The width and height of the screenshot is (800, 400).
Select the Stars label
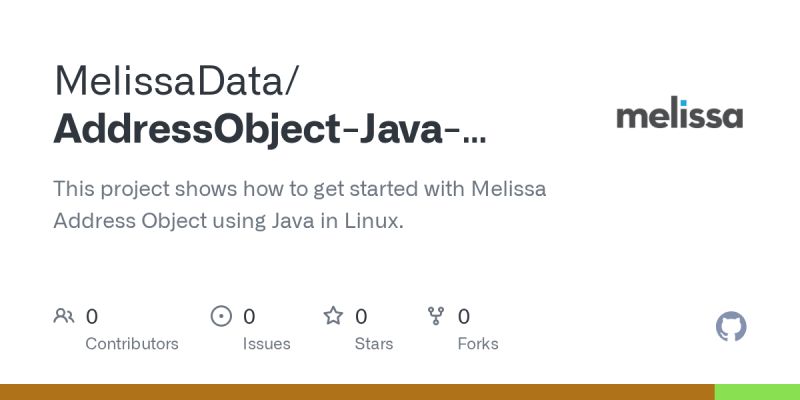click(374, 344)
